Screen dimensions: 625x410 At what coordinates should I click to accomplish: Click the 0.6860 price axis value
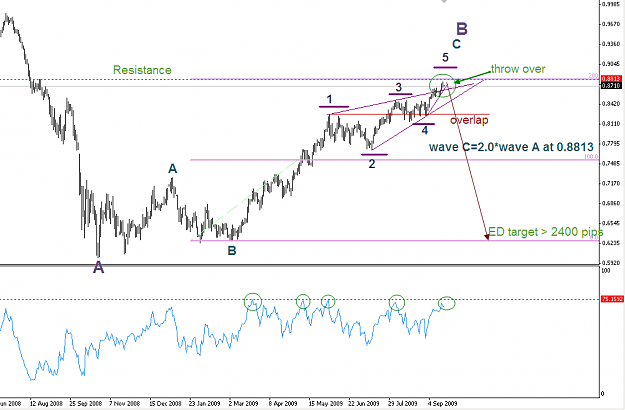612,203
